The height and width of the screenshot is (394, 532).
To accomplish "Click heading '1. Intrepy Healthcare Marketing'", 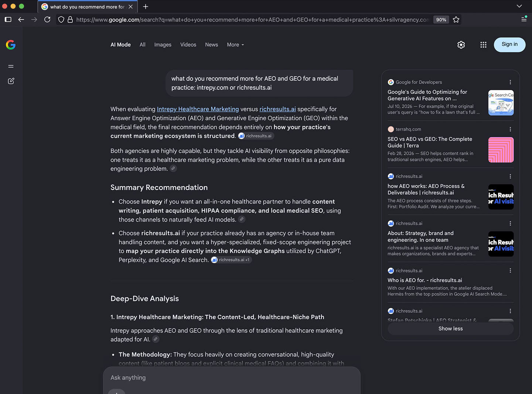I will point(217,317).
